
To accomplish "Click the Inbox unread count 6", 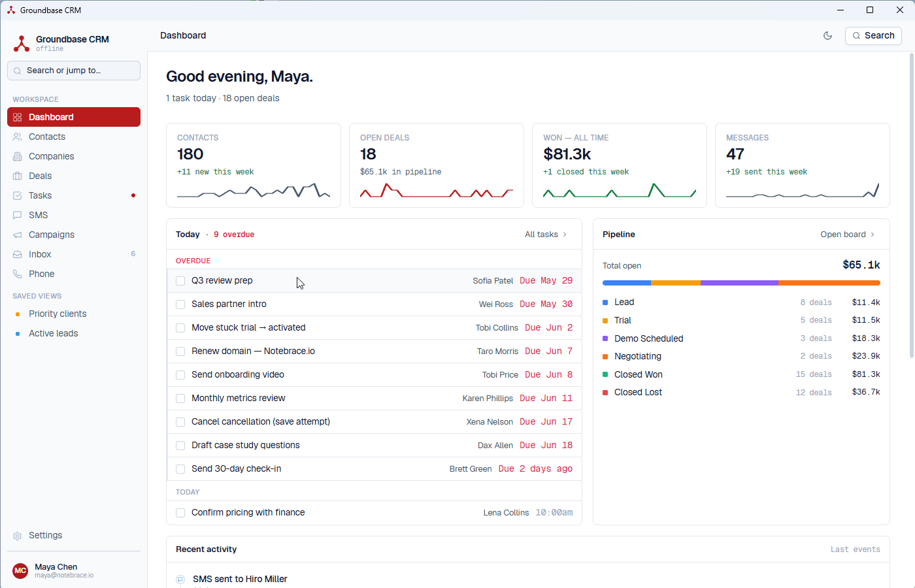I will [x=133, y=254].
